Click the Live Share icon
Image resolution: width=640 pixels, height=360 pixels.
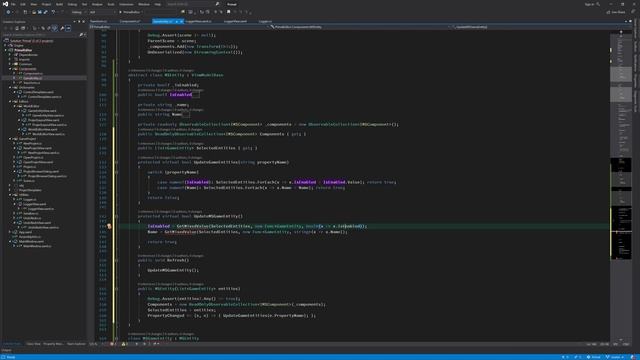[608, 12]
